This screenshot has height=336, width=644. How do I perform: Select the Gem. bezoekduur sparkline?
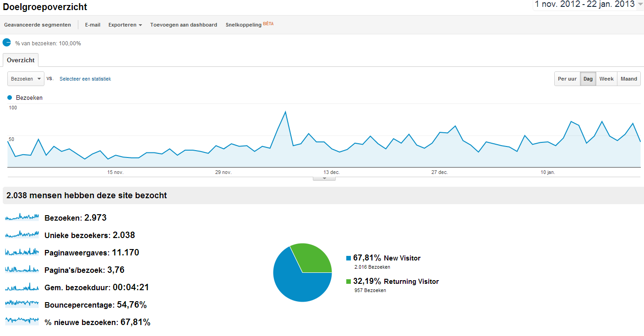pyautogui.click(x=22, y=287)
